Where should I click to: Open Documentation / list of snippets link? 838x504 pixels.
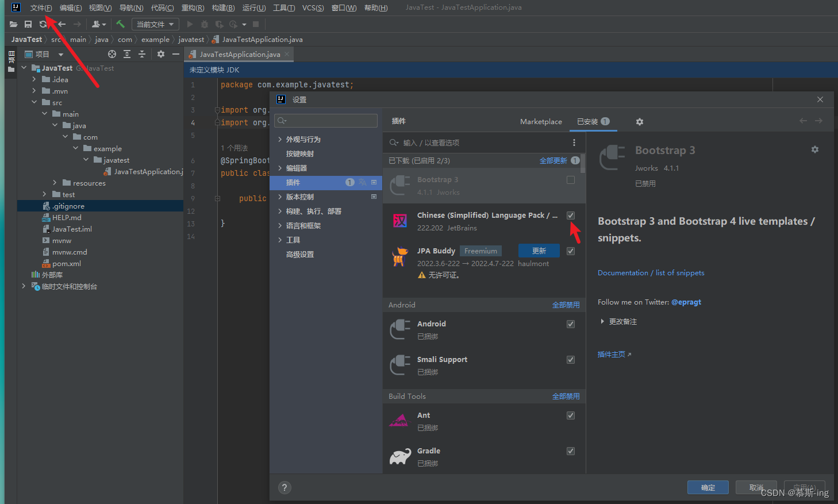[x=651, y=273]
